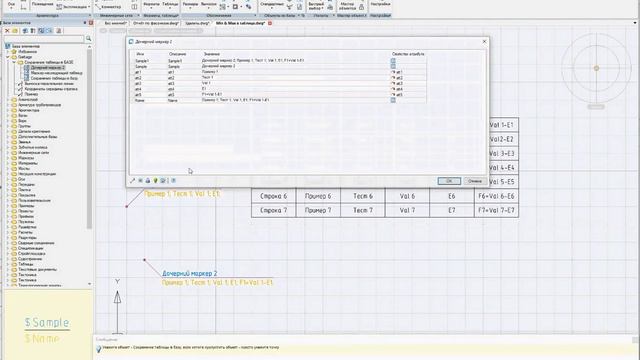640x360 pixels.
Task: Click the att2 row value Тест 1 in dialog
Action: point(207,78)
